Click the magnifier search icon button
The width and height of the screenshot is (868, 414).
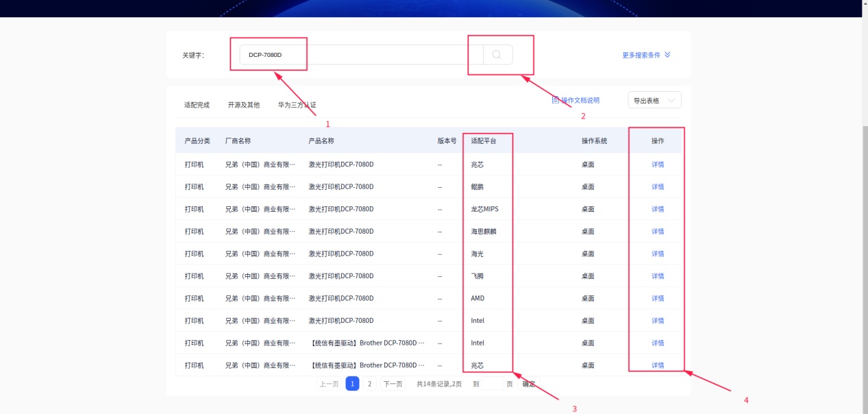[x=498, y=55]
